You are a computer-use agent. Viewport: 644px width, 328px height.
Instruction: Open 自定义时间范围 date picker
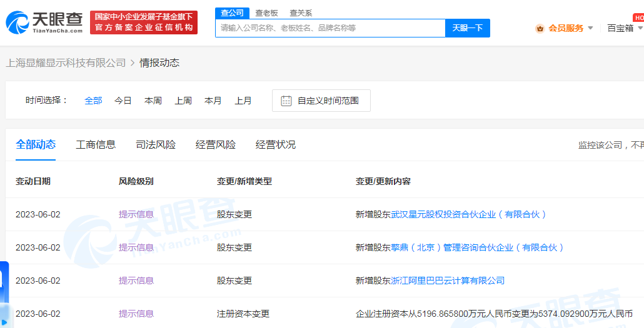point(321,101)
